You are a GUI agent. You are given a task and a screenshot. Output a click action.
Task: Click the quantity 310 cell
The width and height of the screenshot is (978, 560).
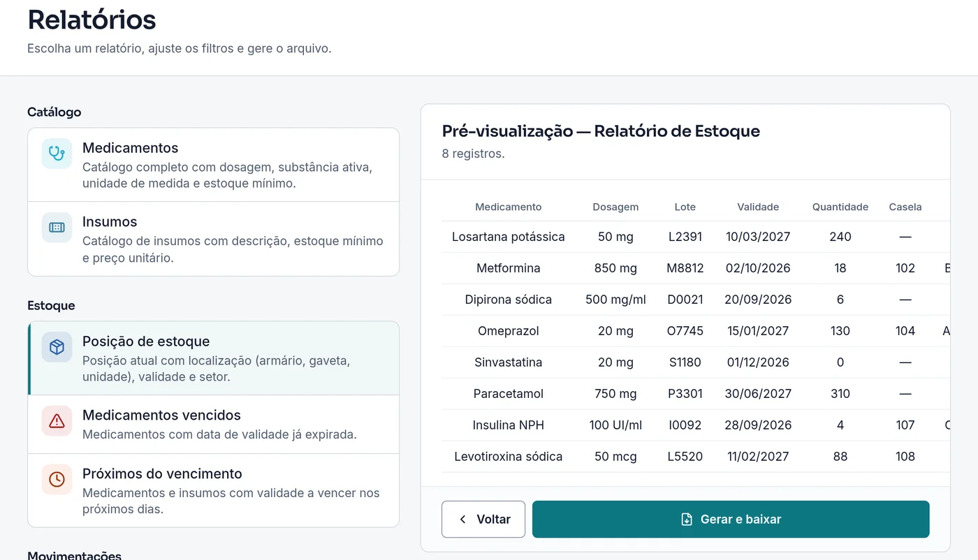(840, 394)
